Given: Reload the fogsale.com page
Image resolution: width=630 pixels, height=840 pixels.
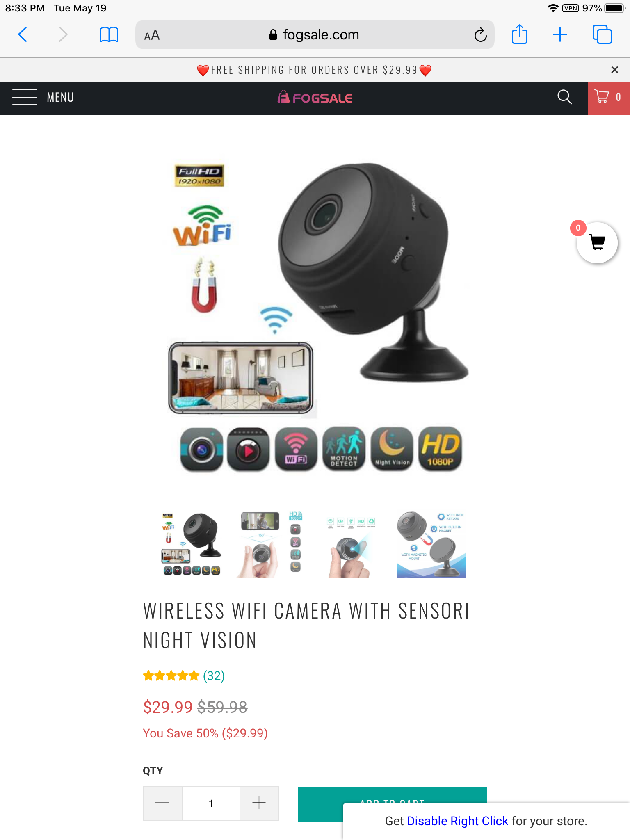Looking at the screenshot, I should pos(480,35).
